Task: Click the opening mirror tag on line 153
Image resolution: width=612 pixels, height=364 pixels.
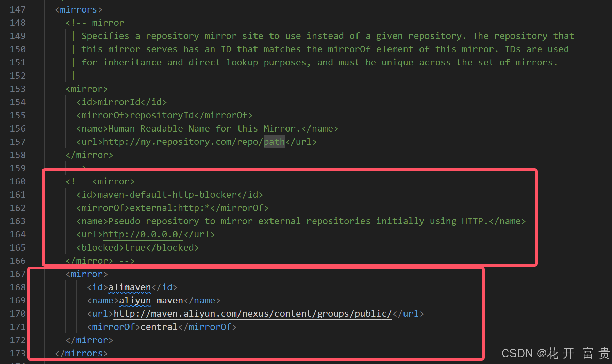Action: click(86, 89)
